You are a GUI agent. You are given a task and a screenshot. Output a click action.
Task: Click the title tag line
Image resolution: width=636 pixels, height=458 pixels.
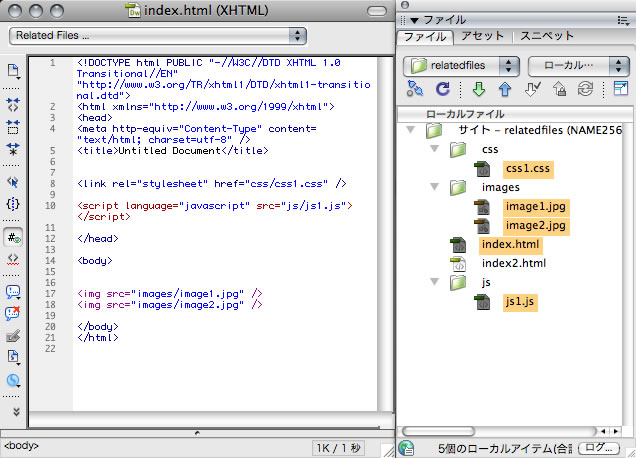click(173, 151)
